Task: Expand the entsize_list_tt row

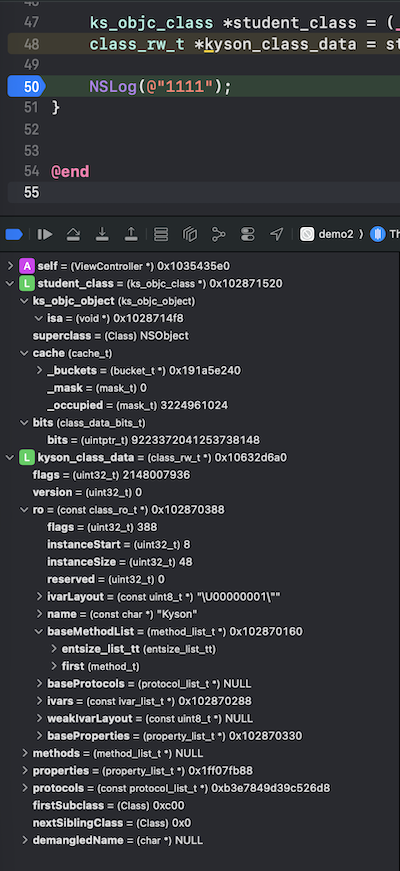Action: click(x=53, y=649)
